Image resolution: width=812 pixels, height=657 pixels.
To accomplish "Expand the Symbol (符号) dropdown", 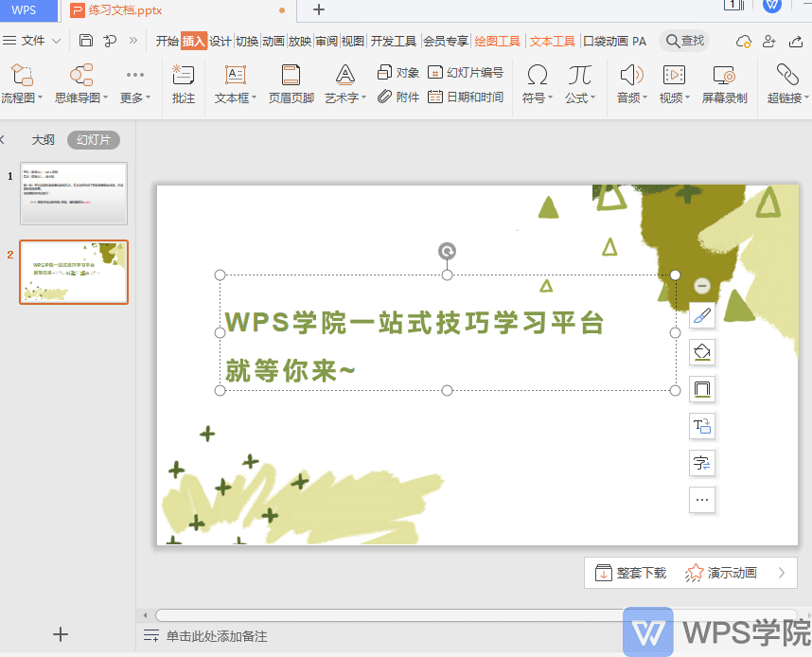I will click(550, 98).
